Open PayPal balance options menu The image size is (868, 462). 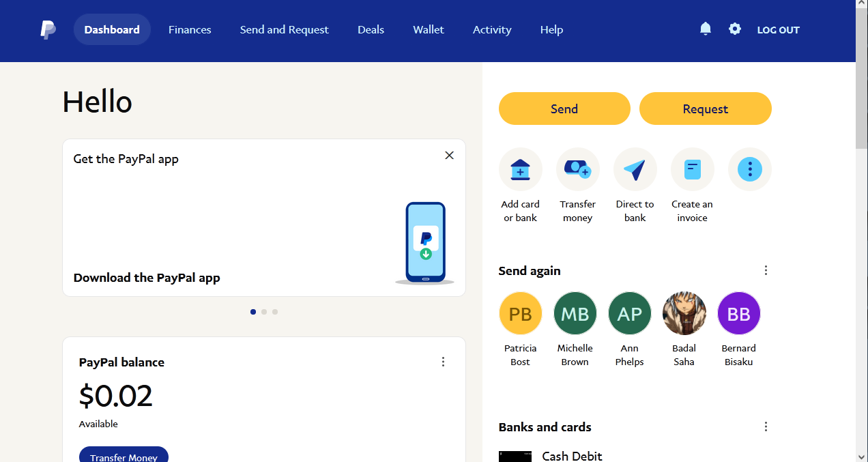pyautogui.click(x=443, y=362)
